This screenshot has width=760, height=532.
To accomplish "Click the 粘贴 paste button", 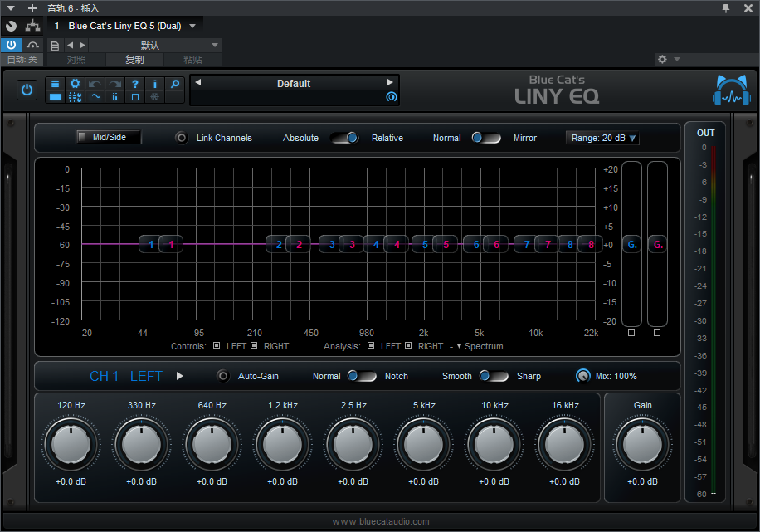I will 192,60.
